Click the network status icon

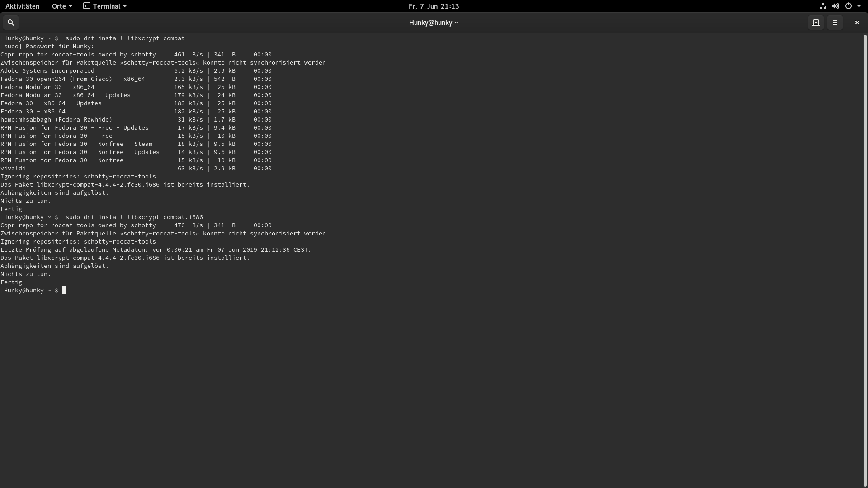pyautogui.click(x=823, y=6)
